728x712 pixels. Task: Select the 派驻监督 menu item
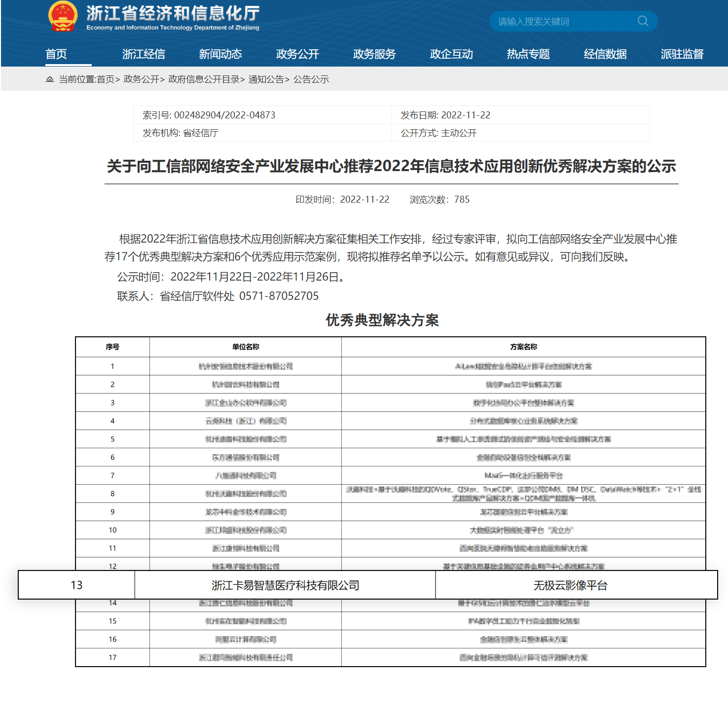click(682, 54)
